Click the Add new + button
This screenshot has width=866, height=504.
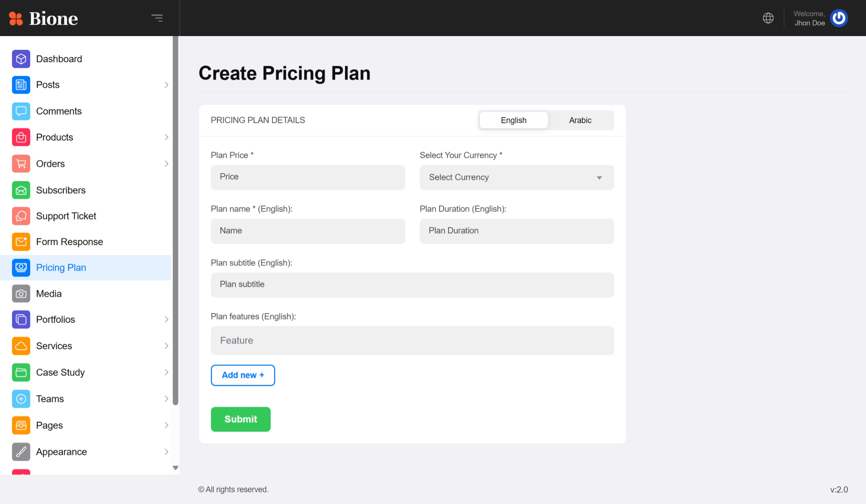[243, 375]
